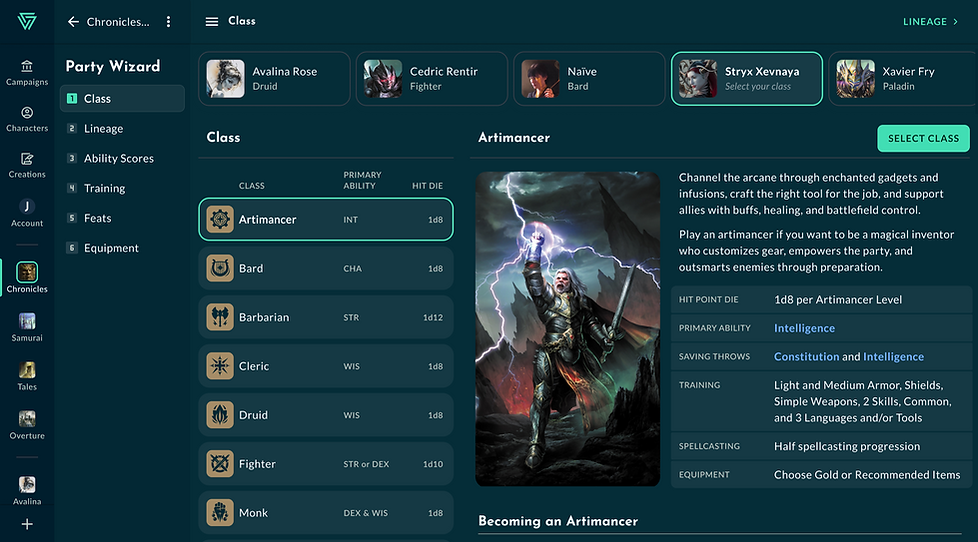Viewport: 978px width, 542px height.
Task: Open Chronicles campaign icon
Action: coord(27,272)
